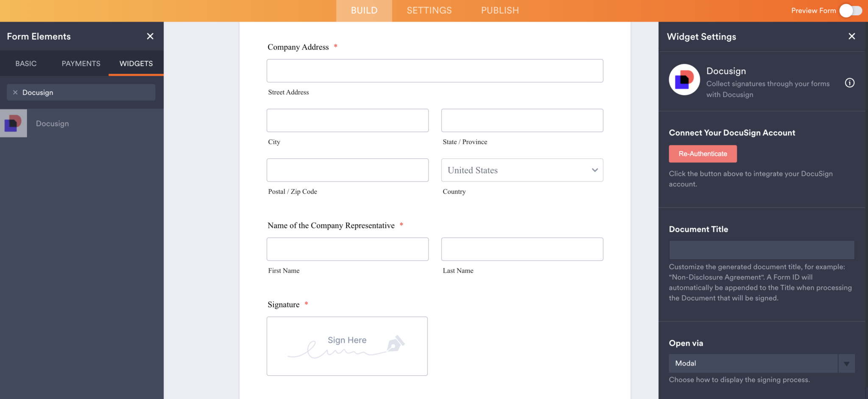Click the Sign Here signature pad
The width and height of the screenshot is (868, 399).
click(x=347, y=346)
